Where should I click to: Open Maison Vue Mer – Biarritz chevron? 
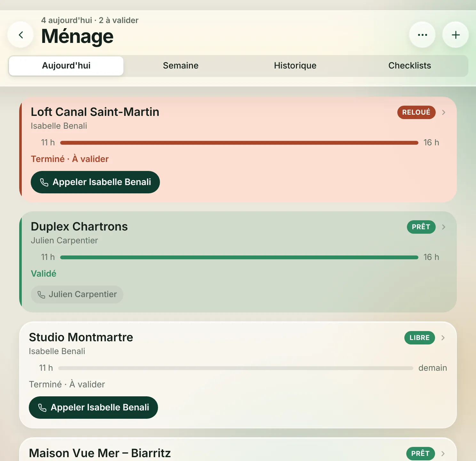pos(443,454)
